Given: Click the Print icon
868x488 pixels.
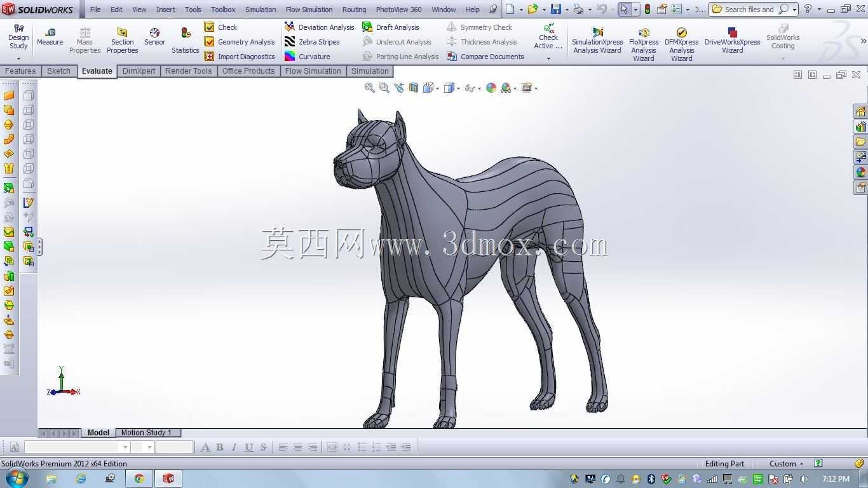Looking at the screenshot, I should pos(578,9).
